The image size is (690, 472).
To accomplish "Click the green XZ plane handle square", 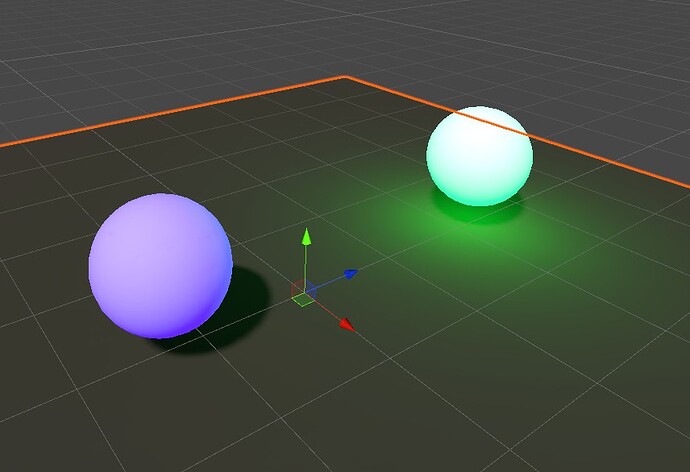I will coord(303,299).
